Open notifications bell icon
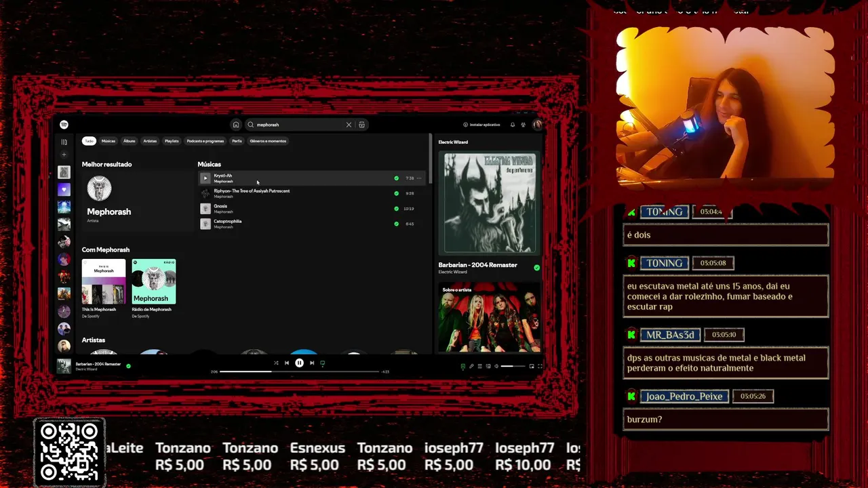 513,125
